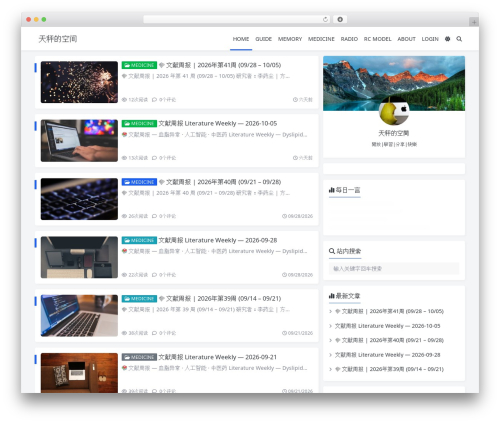Open the laptop thumbnail of 2026-10-05 post
The height and width of the screenshot is (423, 500).
point(79,141)
